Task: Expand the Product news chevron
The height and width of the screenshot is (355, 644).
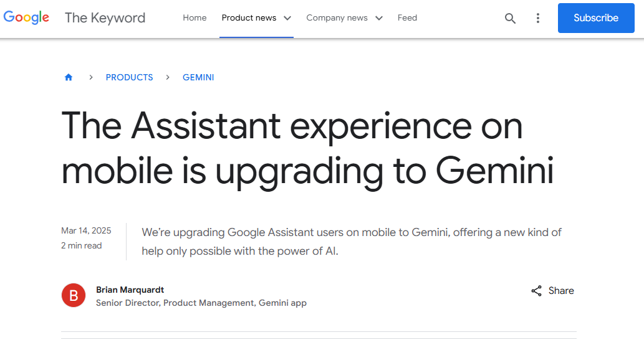Action: coord(287,18)
